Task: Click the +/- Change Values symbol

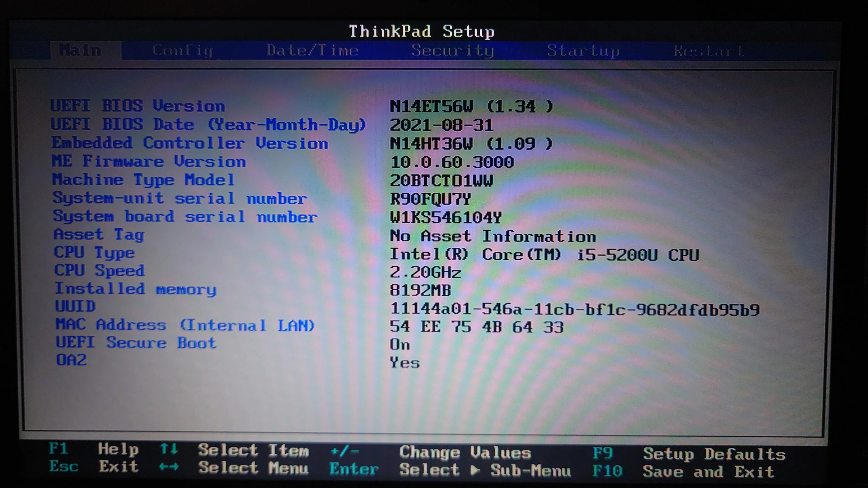Action: coord(344,451)
